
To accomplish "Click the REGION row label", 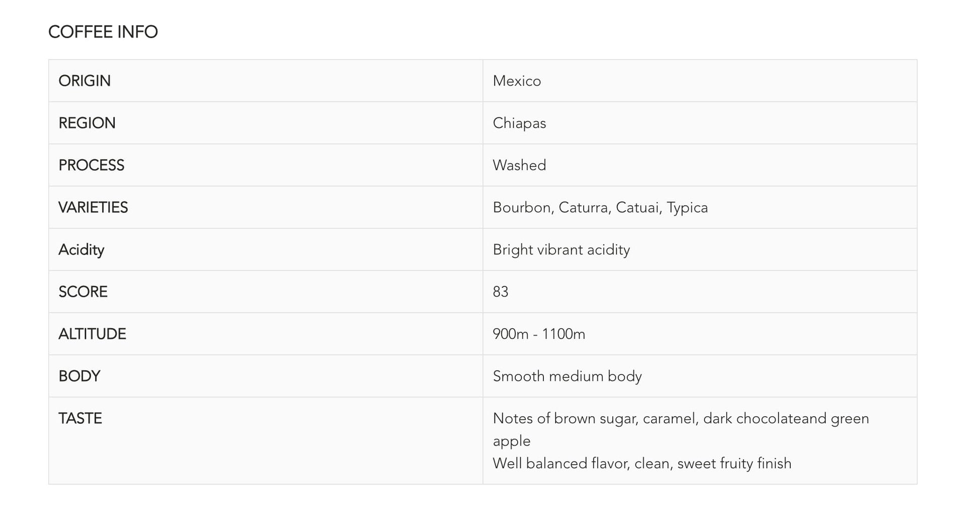I will point(87,123).
